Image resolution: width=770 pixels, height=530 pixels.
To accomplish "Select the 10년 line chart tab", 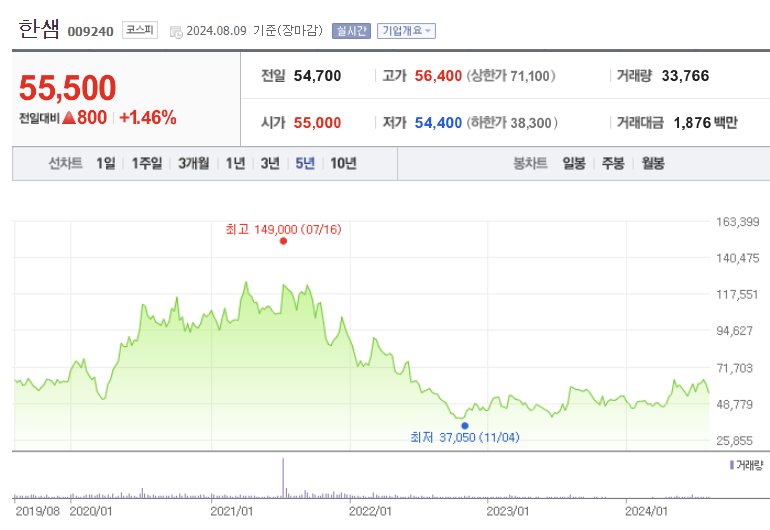I will [x=343, y=163].
